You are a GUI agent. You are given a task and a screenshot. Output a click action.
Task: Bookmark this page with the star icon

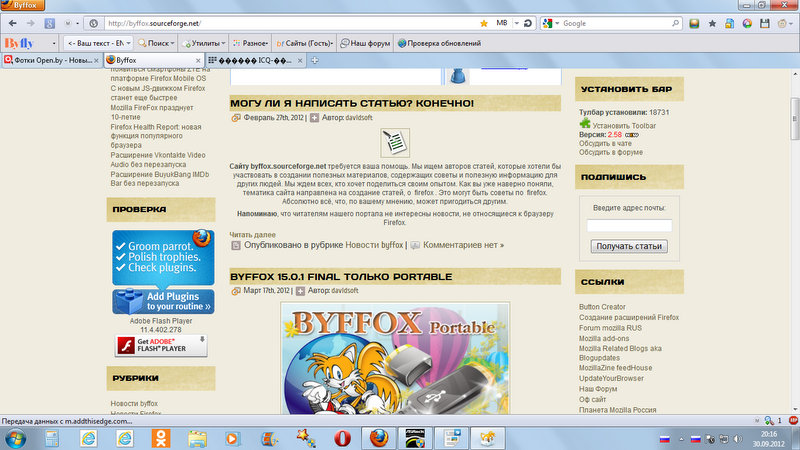tap(484, 23)
